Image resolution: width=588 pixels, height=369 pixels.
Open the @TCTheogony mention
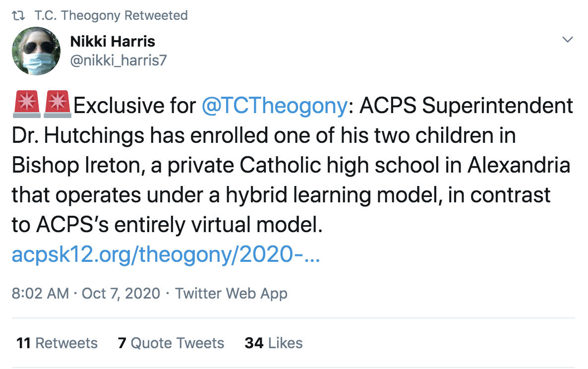(274, 106)
